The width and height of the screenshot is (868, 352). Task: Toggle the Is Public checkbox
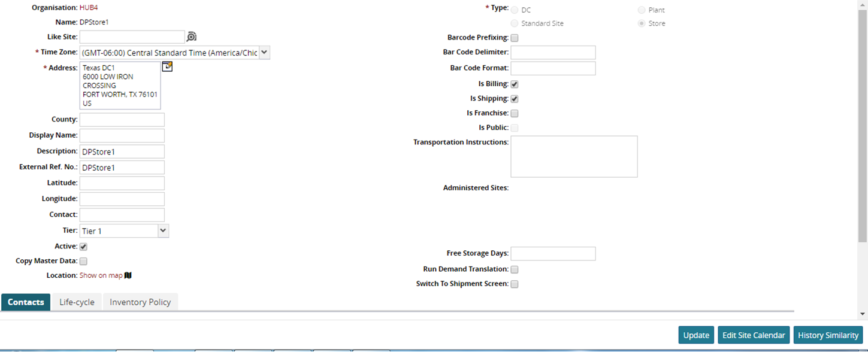515,128
